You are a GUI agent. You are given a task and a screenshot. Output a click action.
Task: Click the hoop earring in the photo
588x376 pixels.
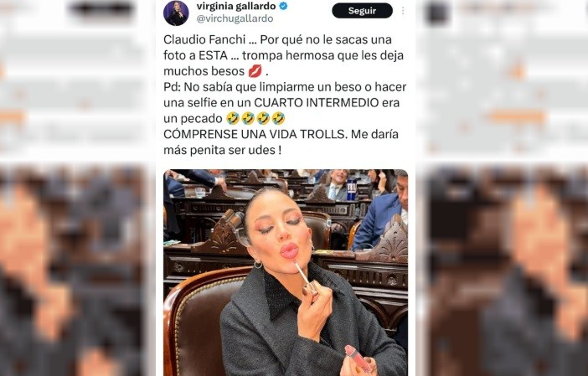point(258,265)
